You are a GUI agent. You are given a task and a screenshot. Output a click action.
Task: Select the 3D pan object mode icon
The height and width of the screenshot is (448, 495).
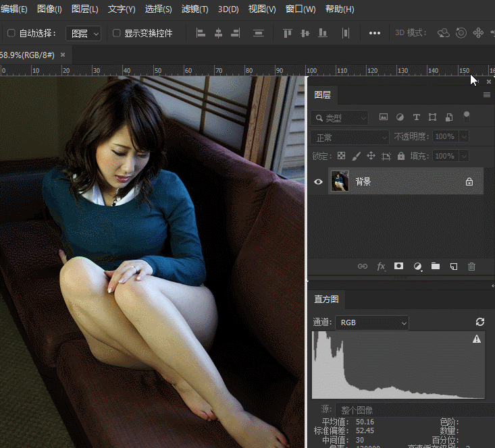pyautogui.click(x=478, y=33)
